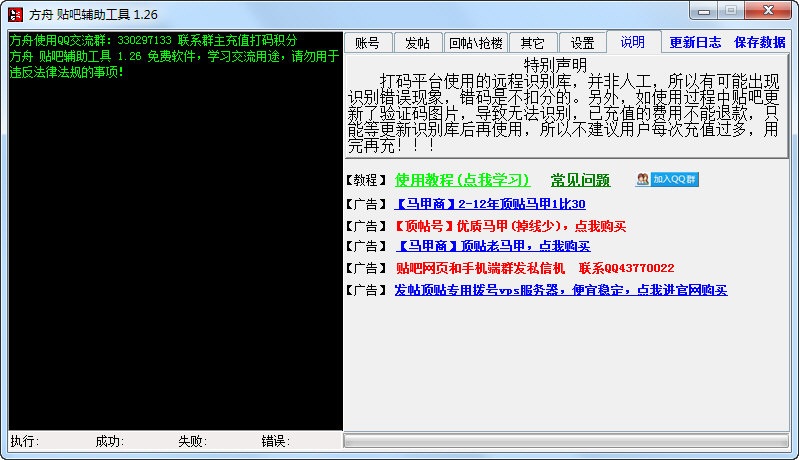Select the 说明 tab

(x=633, y=42)
